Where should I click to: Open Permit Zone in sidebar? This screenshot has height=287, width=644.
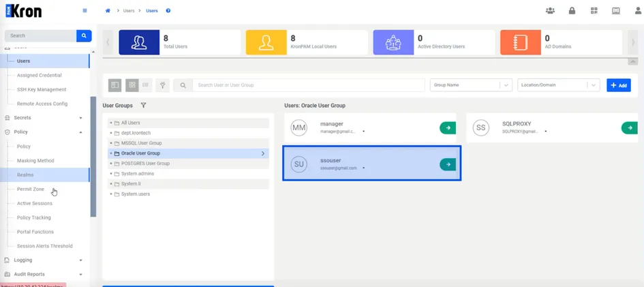tap(31, 190)
